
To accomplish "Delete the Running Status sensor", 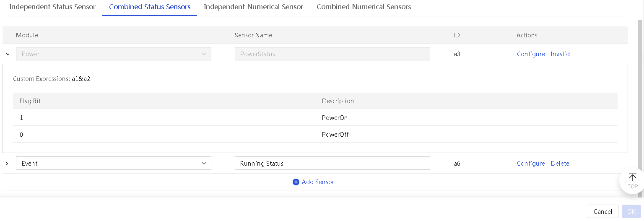I will [x=560, y=164].
